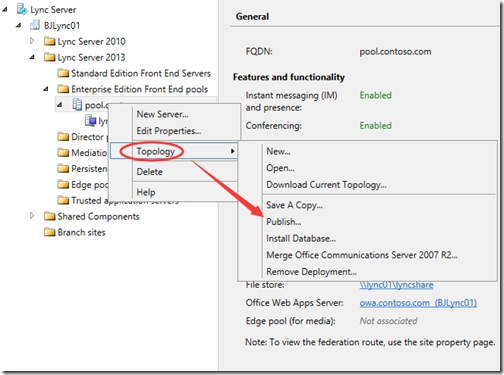This screenshot has height=375, width=504.
Task: Select the BJLync01 tree label
Action: tap(62, 25)
